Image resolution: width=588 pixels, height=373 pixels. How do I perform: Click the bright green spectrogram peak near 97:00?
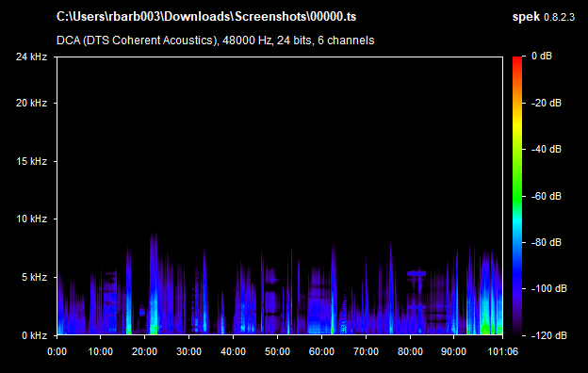[x=487, y=329]
